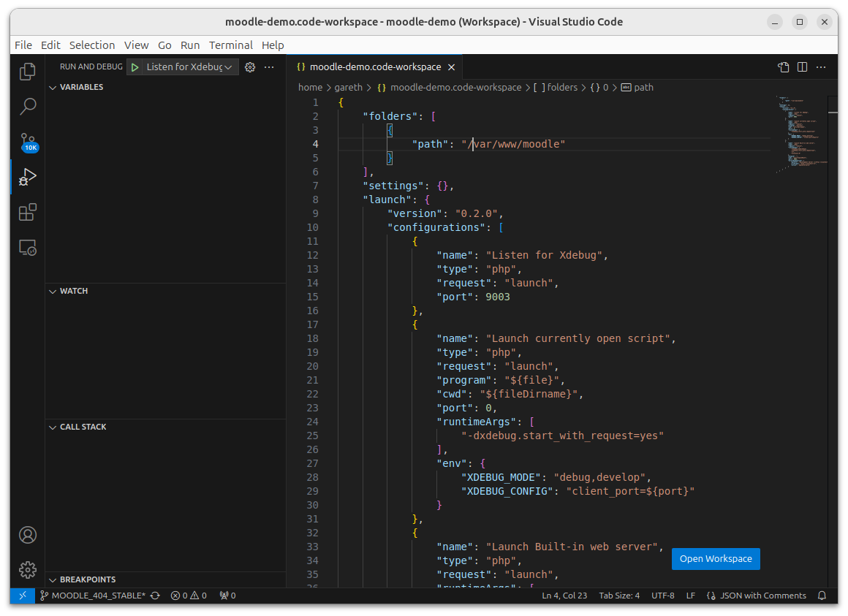
Task: Open the Go menu
Action: pos(164,45)
